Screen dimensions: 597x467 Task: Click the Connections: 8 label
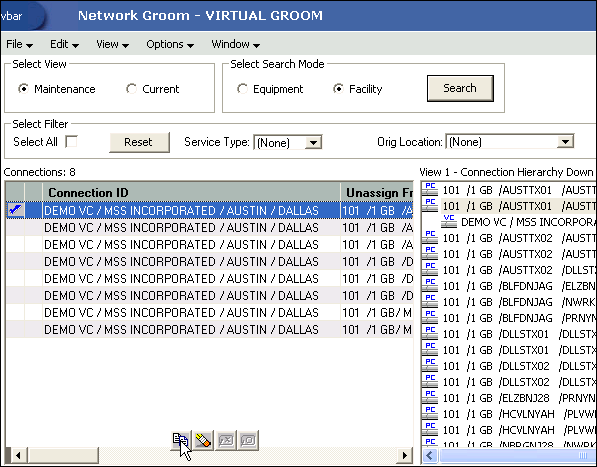pyautogui.click(x=40, y=172)
